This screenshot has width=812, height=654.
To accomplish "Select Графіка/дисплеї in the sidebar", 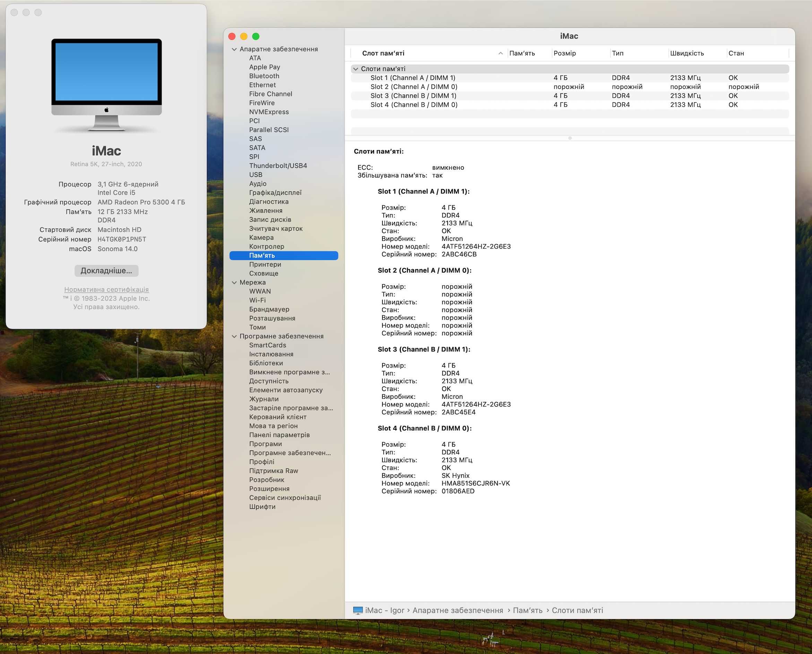I will (275, 192).
